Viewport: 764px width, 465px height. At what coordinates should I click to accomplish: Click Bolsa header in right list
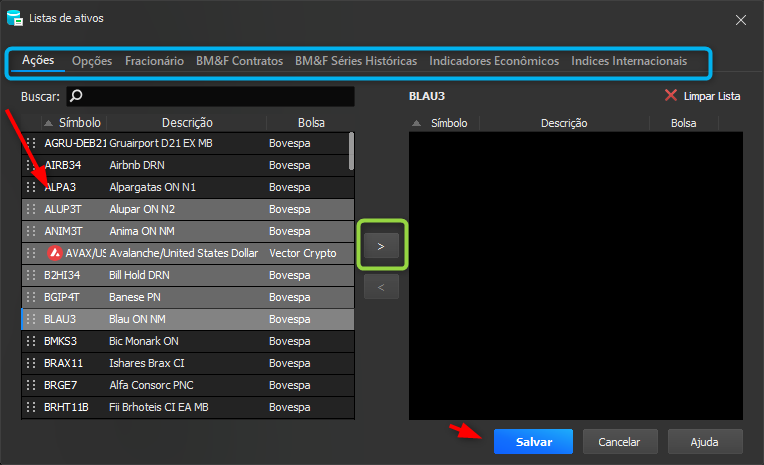(684, 123)
